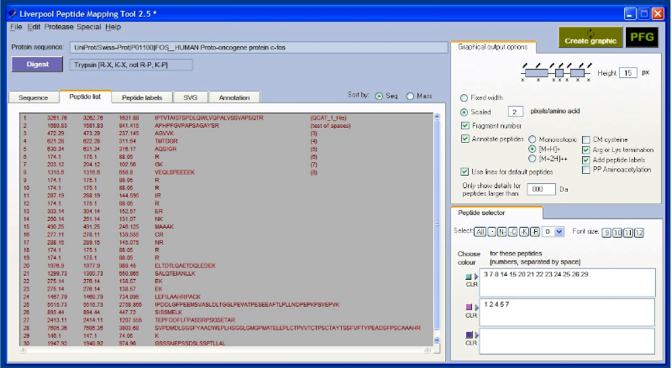Toggle the Fragment number checkbox
Image resolution: width=672 pixels, height=368 pixels.
coord(465,126)
